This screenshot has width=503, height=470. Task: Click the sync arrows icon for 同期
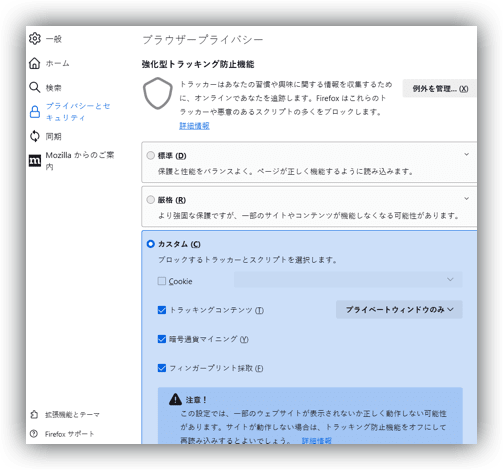coord(35,136)
